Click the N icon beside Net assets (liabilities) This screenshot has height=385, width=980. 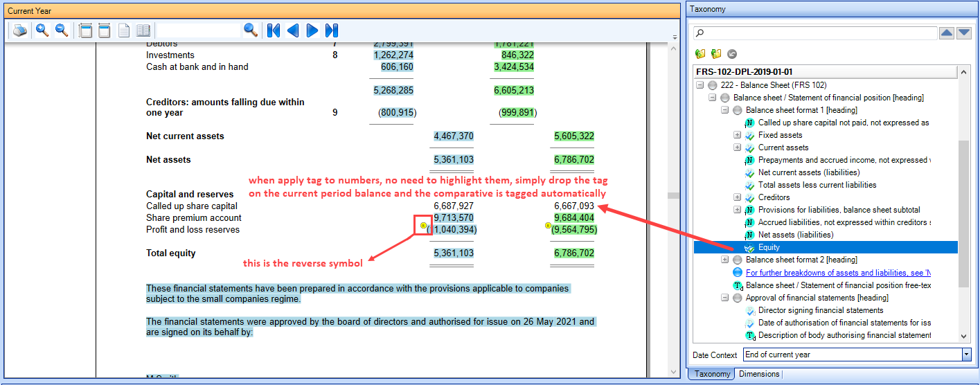point(749,235)
